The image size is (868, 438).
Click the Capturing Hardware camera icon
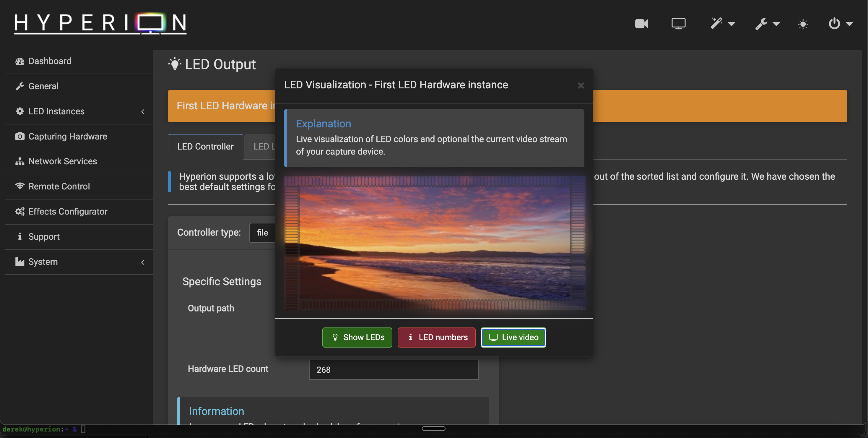20,136
